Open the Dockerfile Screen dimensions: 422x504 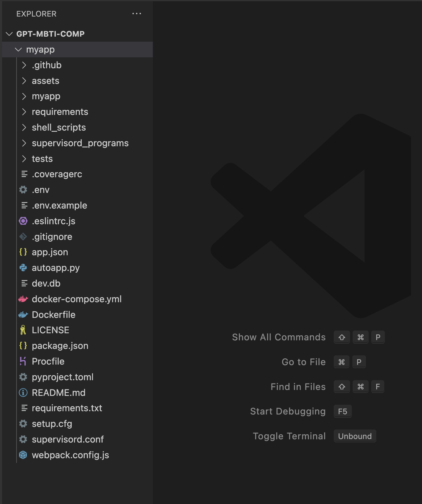(77, 315)
